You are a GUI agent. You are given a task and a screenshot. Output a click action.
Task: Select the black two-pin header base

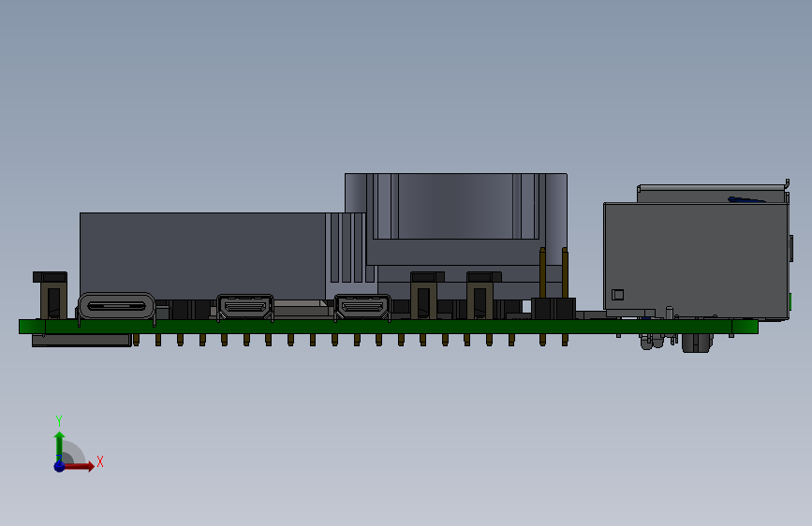[x=554, y=309]
